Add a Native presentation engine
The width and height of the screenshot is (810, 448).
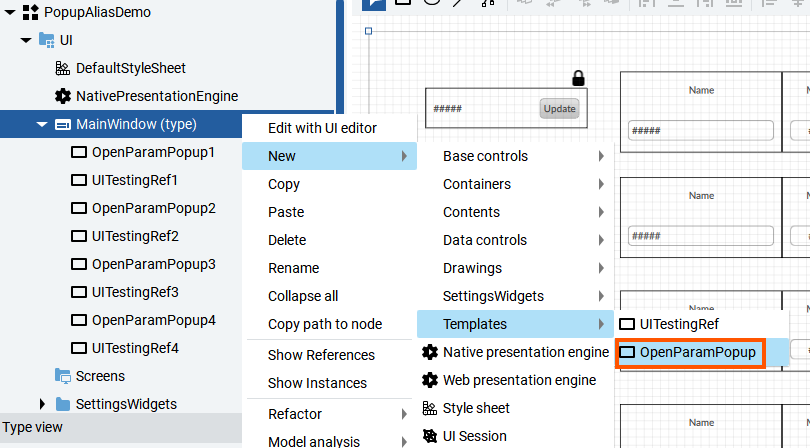pos(515,352)
